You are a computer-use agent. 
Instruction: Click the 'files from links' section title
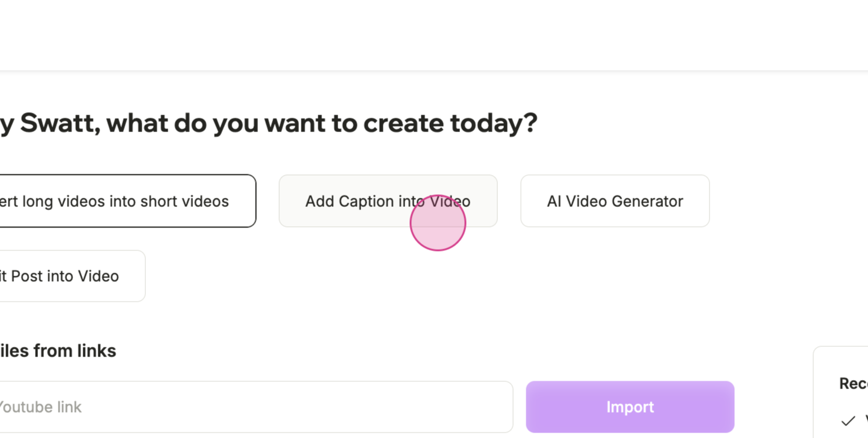[x=58, y=351]
